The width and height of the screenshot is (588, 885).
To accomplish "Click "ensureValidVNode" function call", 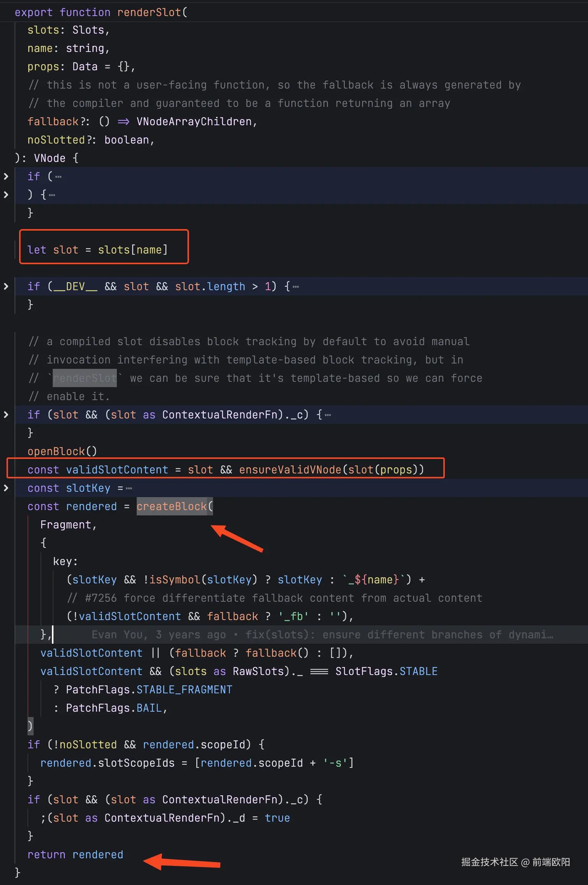I will (290, 470).
